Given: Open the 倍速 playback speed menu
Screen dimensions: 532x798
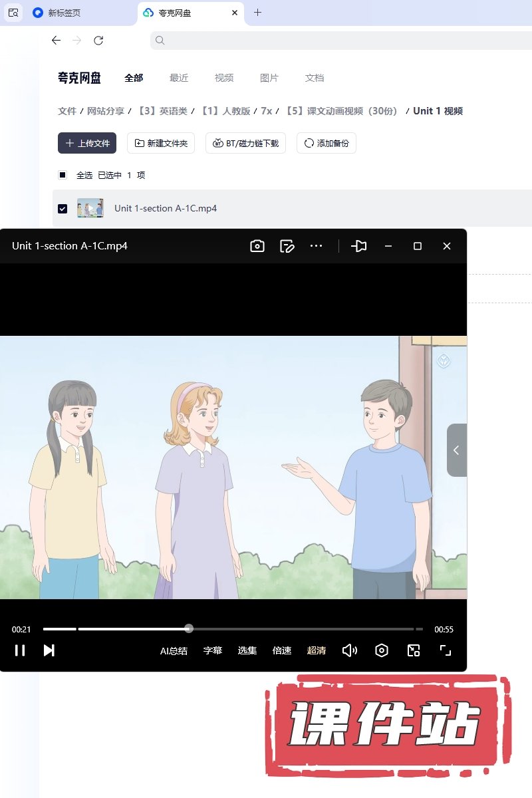Looking at the screenshot, I should [282, 650].
